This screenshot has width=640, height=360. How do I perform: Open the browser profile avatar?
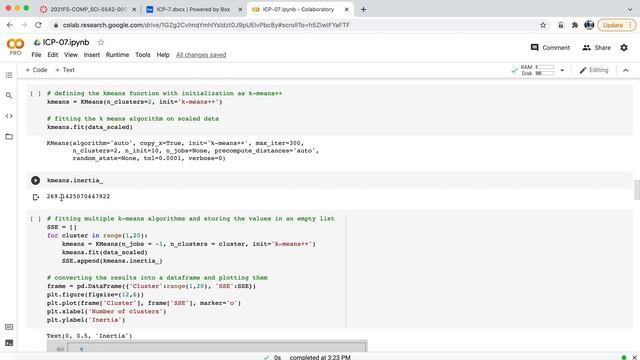(x=589, y=25)
